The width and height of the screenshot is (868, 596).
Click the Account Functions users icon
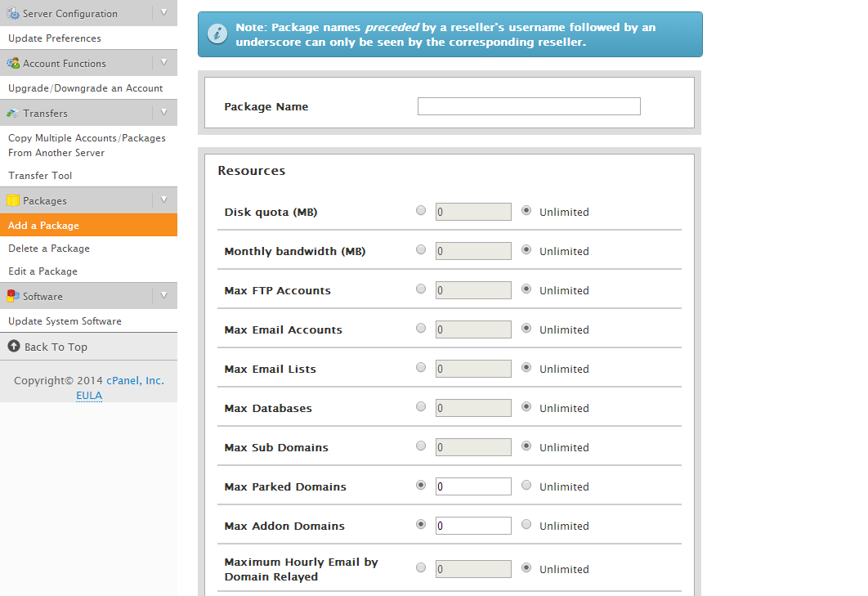(x=13, y=63)
